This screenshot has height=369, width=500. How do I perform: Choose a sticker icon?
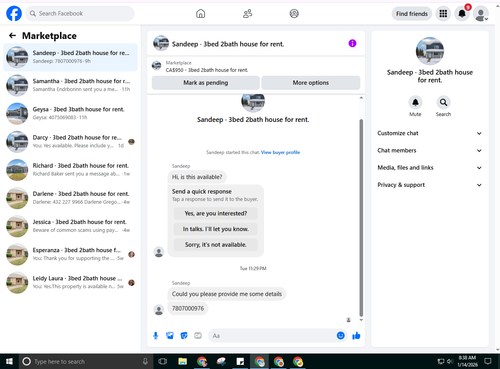tap(184, 336)
